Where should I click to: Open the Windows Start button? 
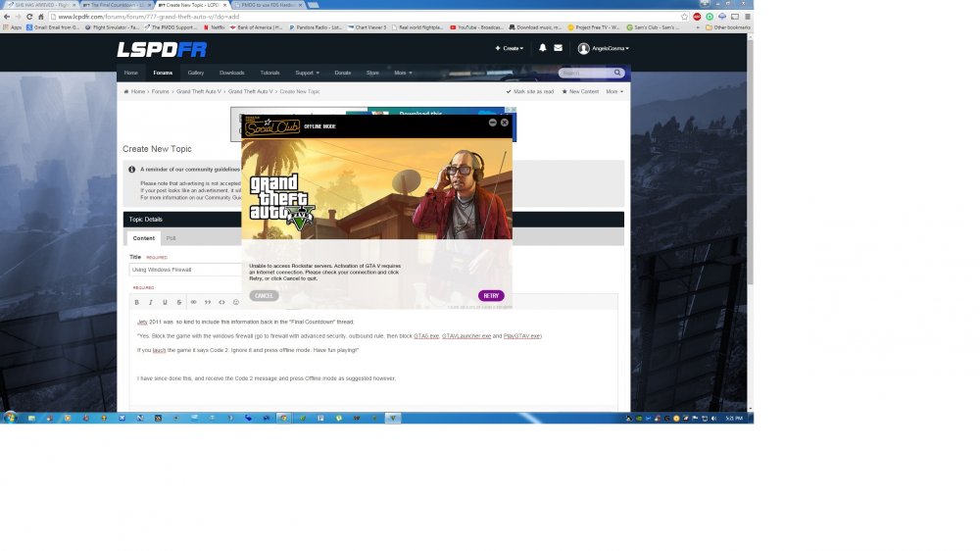[10, 418]
